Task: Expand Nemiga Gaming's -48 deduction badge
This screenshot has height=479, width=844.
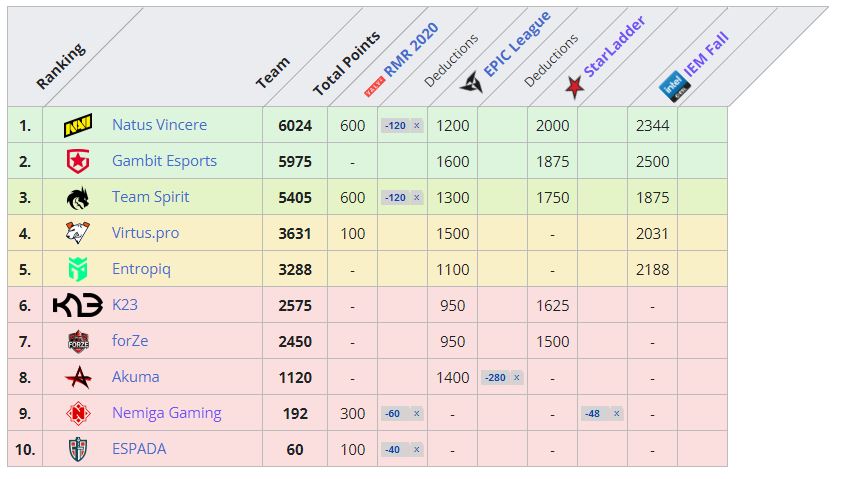Action: click(602, 414)
